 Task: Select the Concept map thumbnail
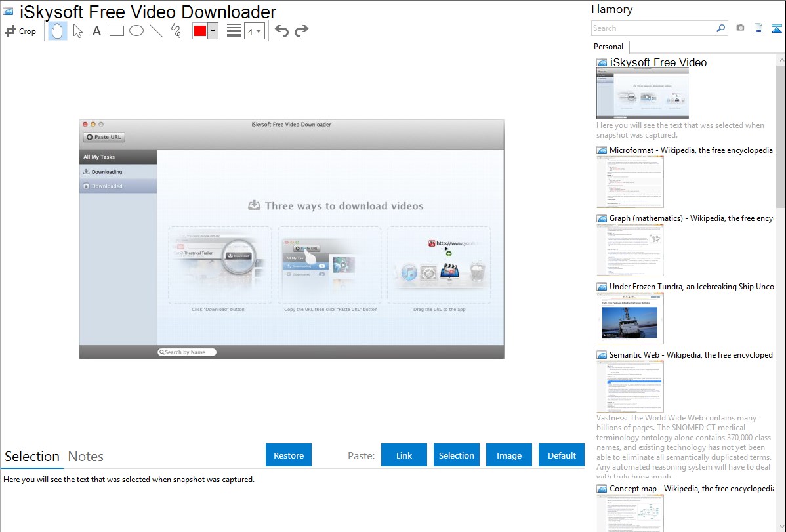coord(630,513)
